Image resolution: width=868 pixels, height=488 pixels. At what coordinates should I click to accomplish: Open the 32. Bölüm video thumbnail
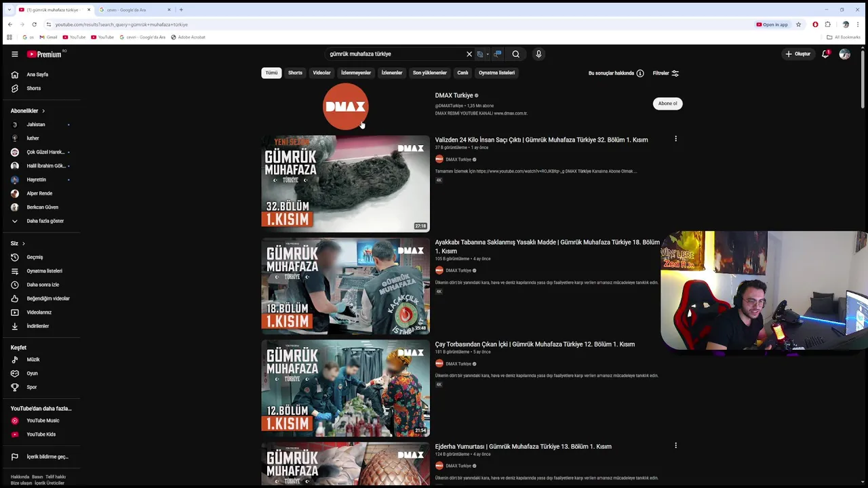pos(345,184)
